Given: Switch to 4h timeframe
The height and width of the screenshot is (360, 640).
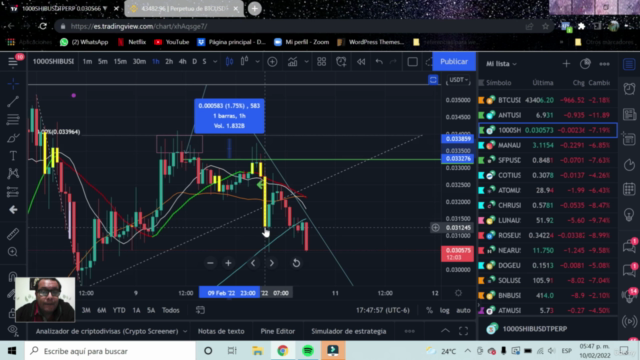Looking at the screenshot, I should 182,62.
